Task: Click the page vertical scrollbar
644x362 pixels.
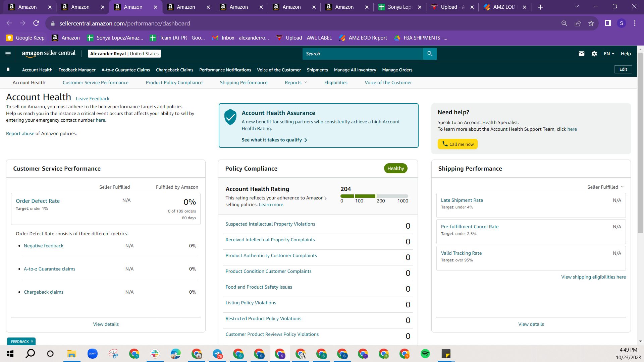Action: tap(640, 142)
